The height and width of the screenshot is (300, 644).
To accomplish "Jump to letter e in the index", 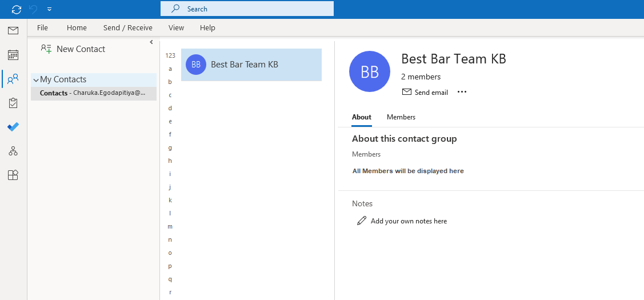I will [170, 121].
